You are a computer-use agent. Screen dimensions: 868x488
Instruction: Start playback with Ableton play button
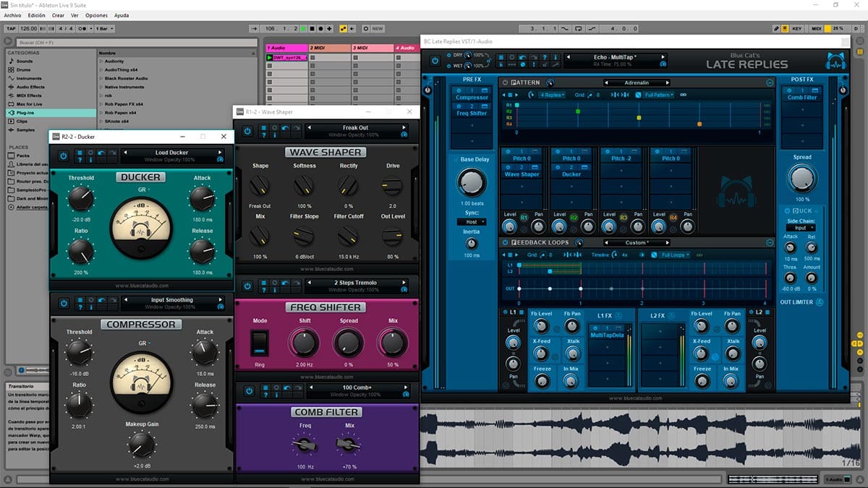click(x=304, y=29)
